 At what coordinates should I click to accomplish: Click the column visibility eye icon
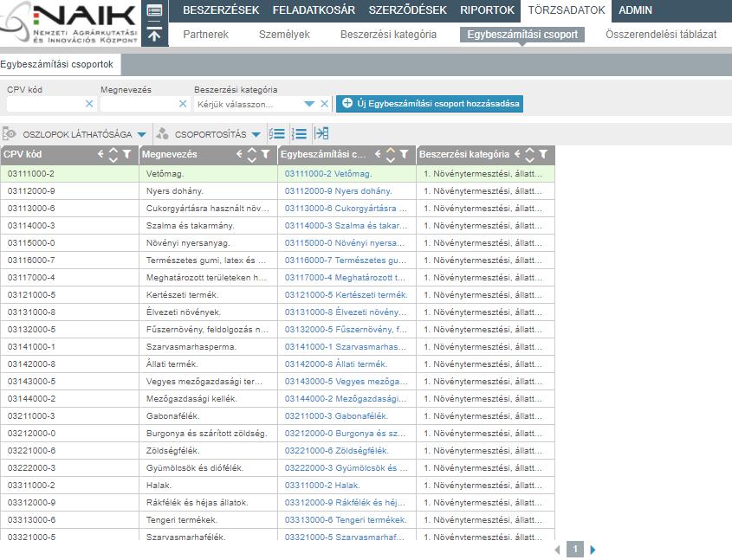coord(9,134)
